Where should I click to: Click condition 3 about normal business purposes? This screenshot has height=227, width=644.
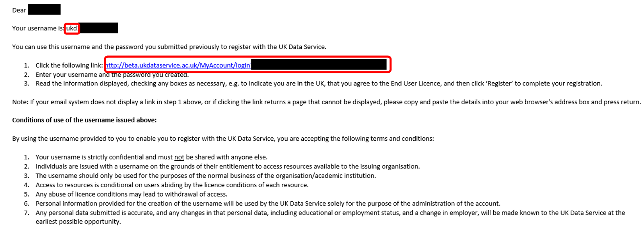click(206, 176)
